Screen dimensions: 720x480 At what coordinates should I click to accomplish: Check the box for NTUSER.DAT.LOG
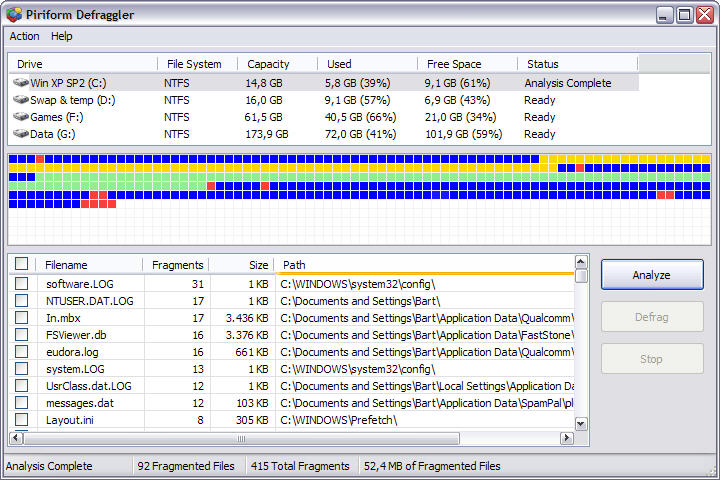tap(21, 300)
